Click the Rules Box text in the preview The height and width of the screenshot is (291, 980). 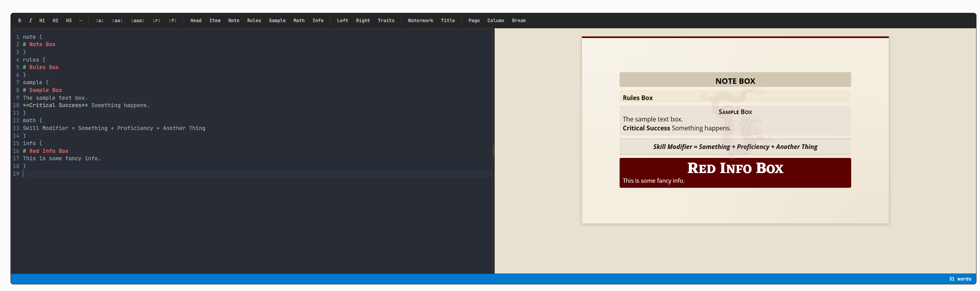pos(637,98)
